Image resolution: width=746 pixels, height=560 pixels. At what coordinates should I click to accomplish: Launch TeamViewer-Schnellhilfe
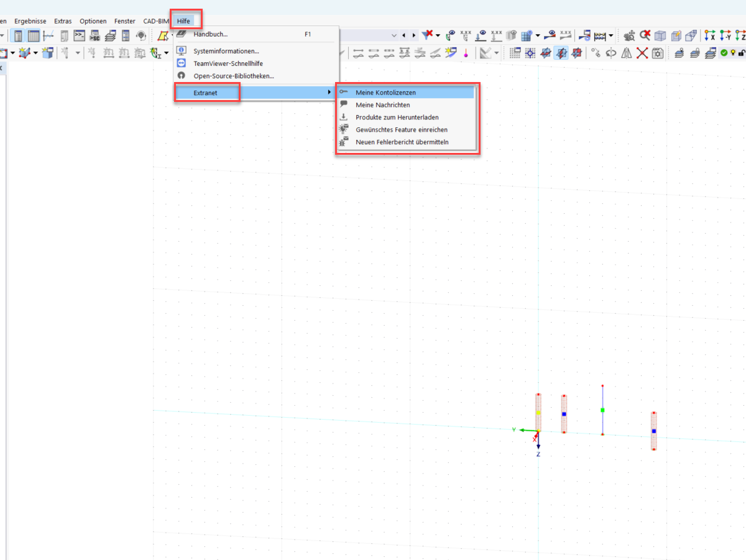[181, 63]
